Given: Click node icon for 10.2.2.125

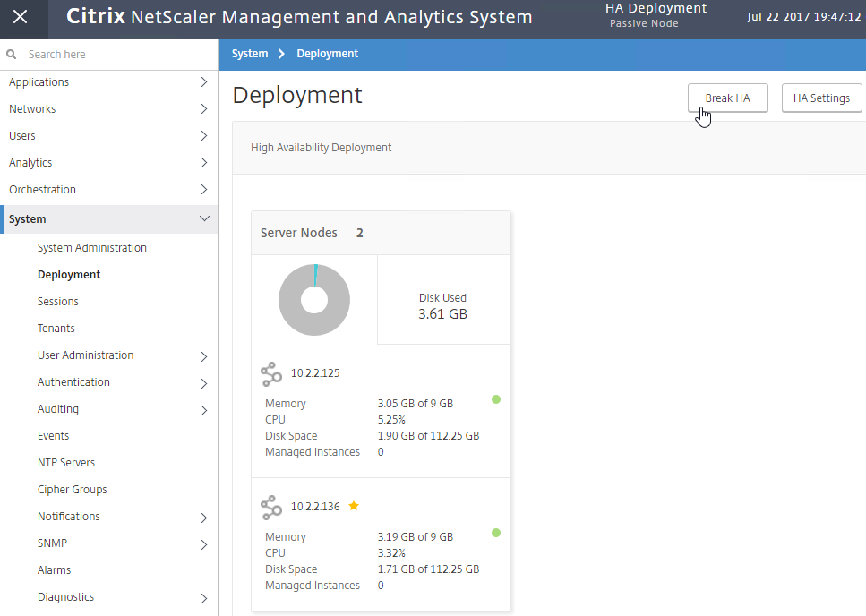Looking at the screenshot, I should 271,374.
